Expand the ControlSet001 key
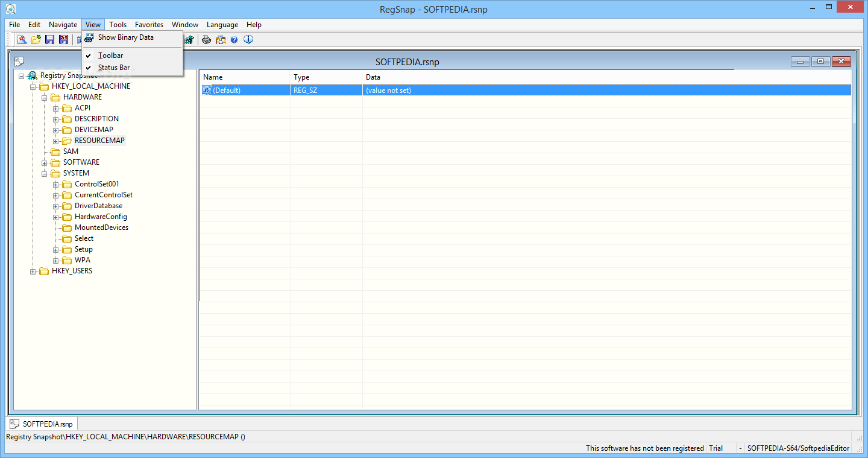 (x=56, y=185)
